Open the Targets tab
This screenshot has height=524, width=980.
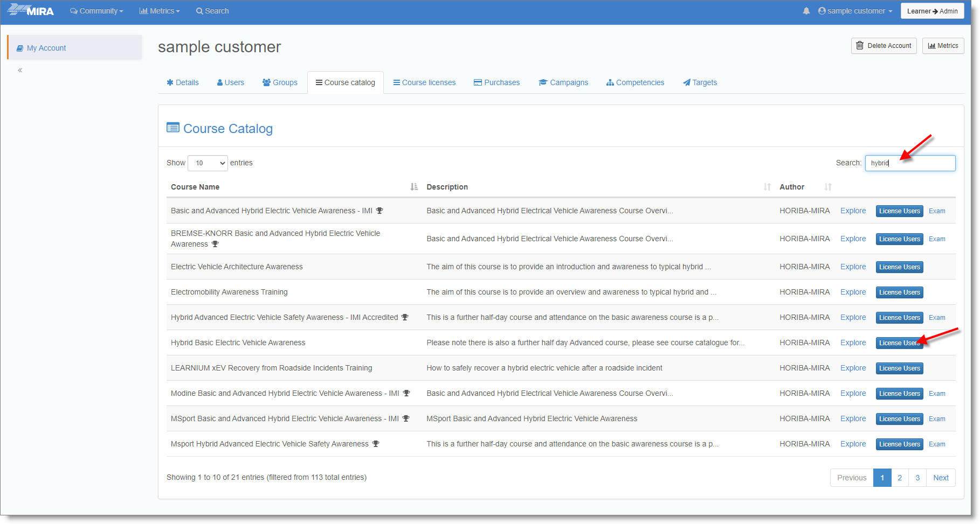(700, 82)
